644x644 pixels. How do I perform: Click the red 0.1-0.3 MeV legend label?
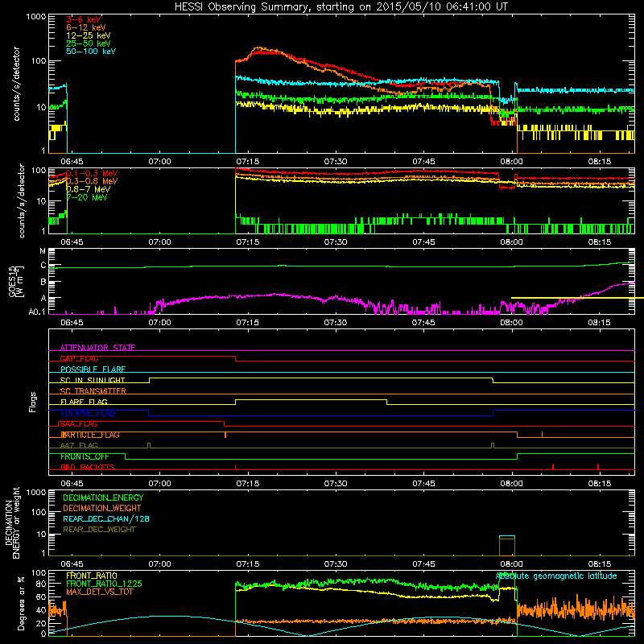[92, 173]
